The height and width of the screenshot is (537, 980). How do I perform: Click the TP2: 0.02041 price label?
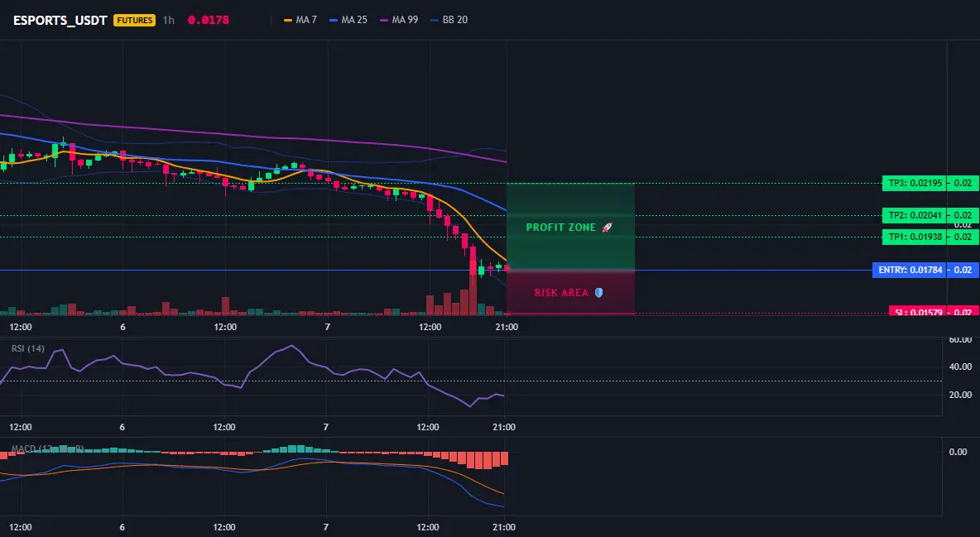(x=915, y=216)
